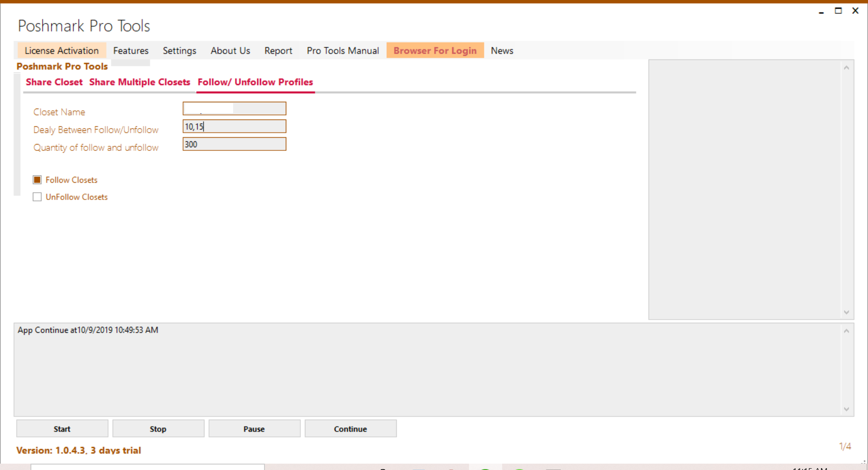Click the right panel scroll-up arrow
Viewport: 868px width, 470px height.
(846, 68)
